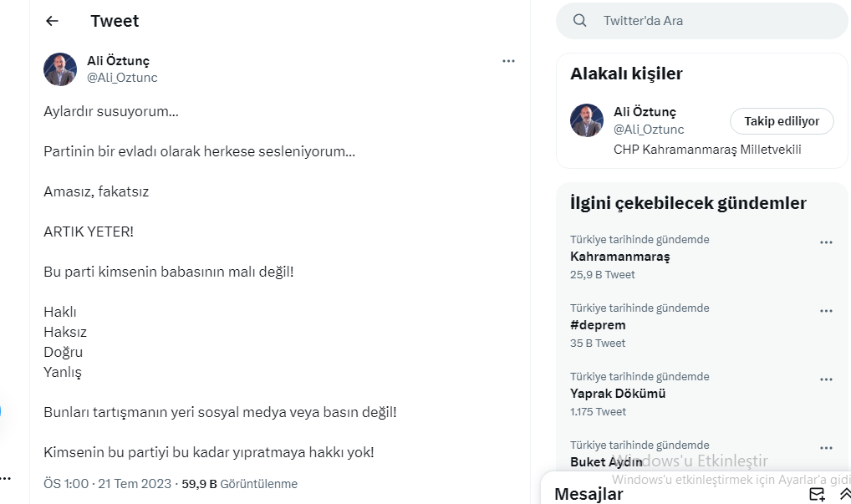This screenshot has width=851, height=504.
Task: Open the Mesajlar panel header
Action: point(589,494)
